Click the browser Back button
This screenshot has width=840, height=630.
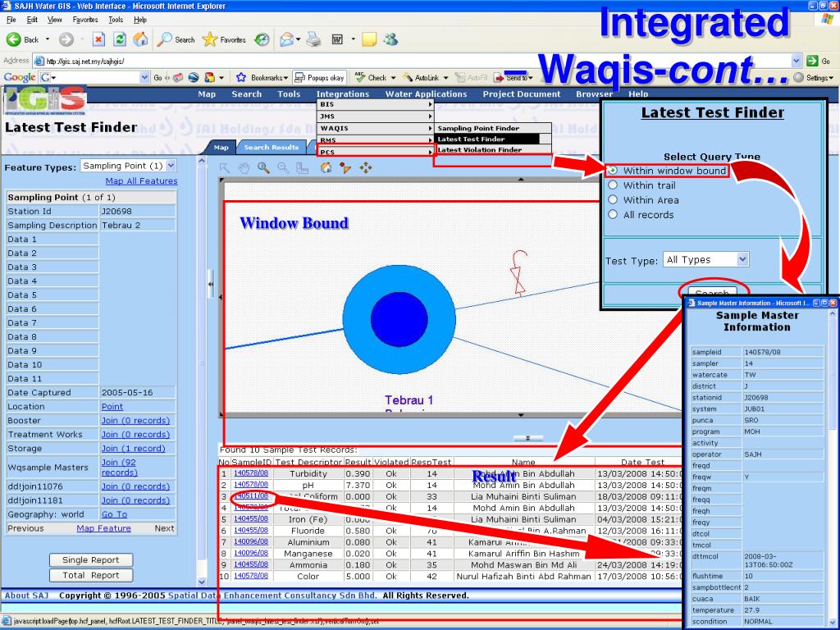[x=22, y=39]
